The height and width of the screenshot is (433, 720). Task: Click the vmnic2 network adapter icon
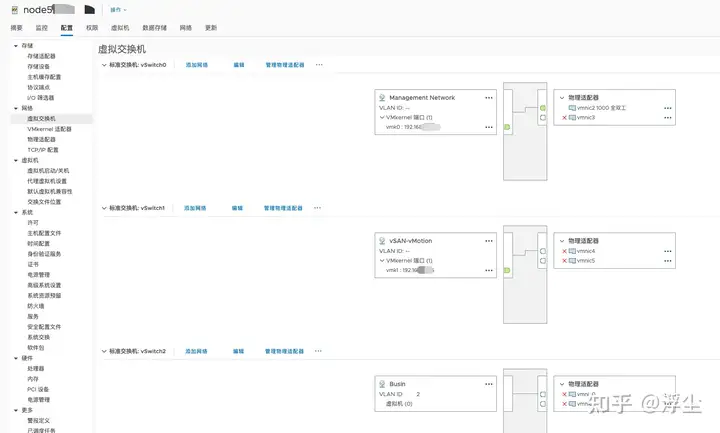572,108
